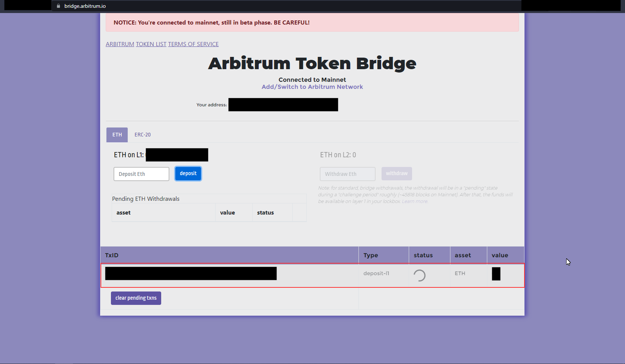Screen dimensions: 625x364
Task: Switch to the ETH tab
Action: (117, 135)
